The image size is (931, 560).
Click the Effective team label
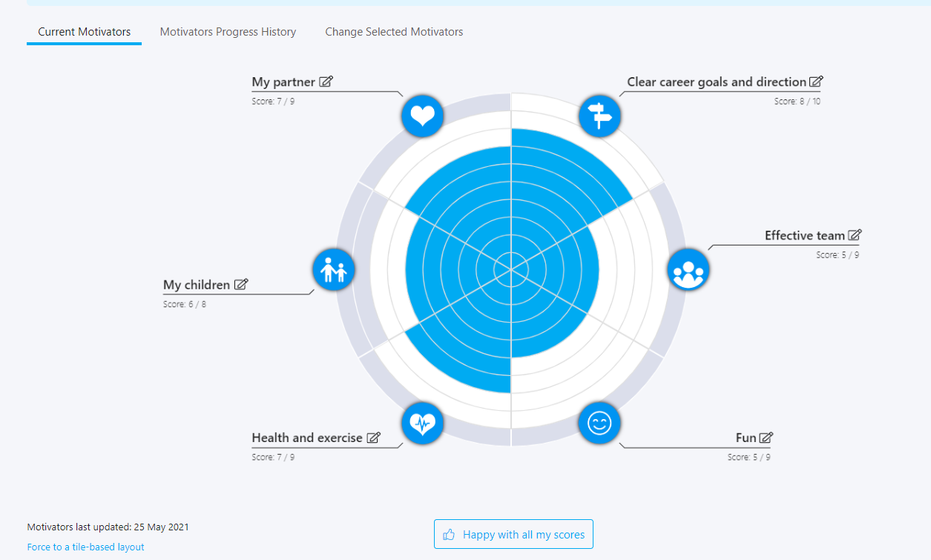tap(805, 235)
